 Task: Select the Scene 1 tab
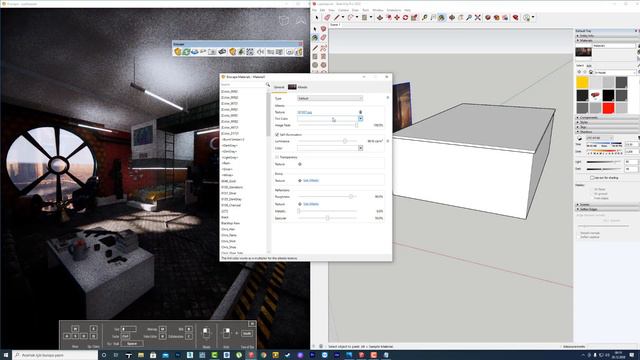[335, 25]
